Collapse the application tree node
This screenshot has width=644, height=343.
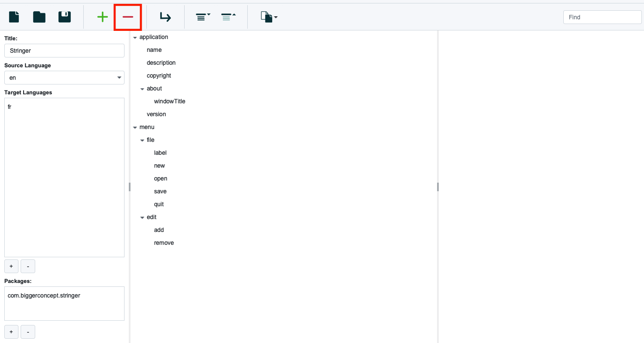tap(135, 37)
